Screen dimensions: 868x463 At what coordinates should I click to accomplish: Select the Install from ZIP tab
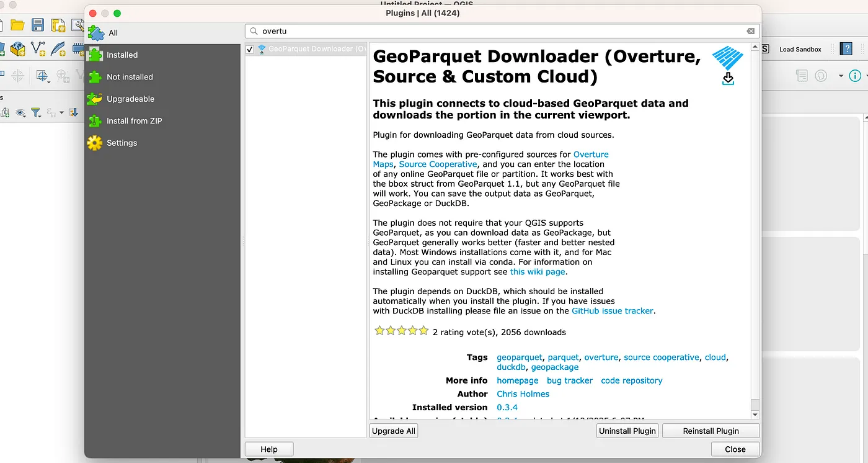point(134,121)
